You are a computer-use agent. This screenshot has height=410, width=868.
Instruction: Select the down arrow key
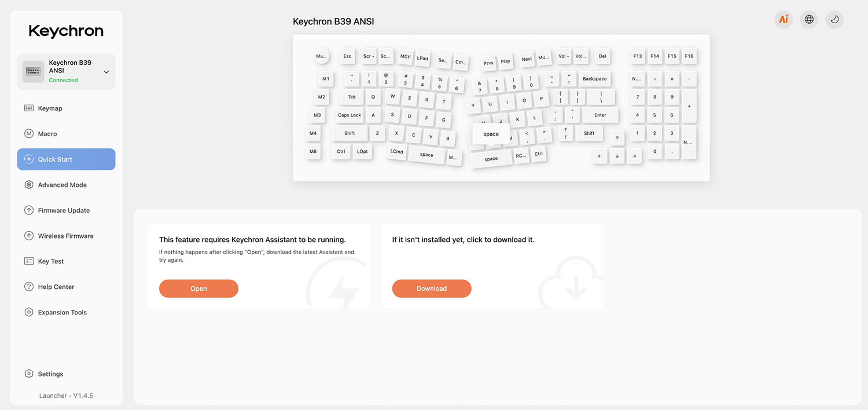(x=617, y=156)
